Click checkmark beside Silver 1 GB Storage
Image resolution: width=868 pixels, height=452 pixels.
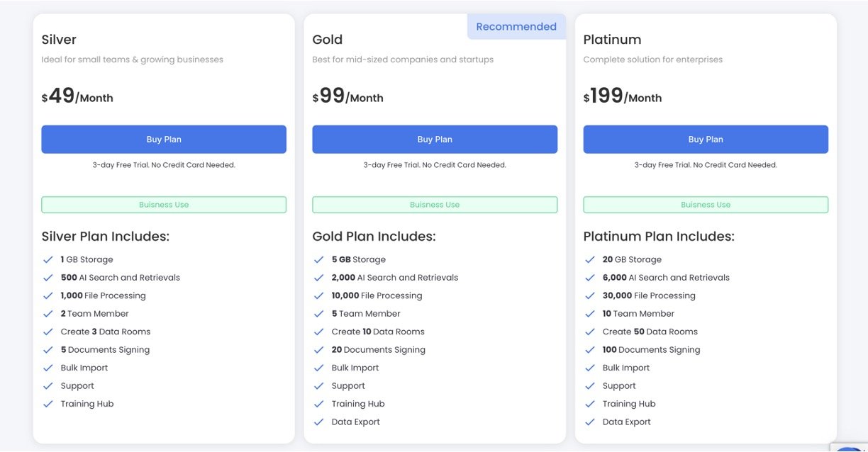(48, 260)
